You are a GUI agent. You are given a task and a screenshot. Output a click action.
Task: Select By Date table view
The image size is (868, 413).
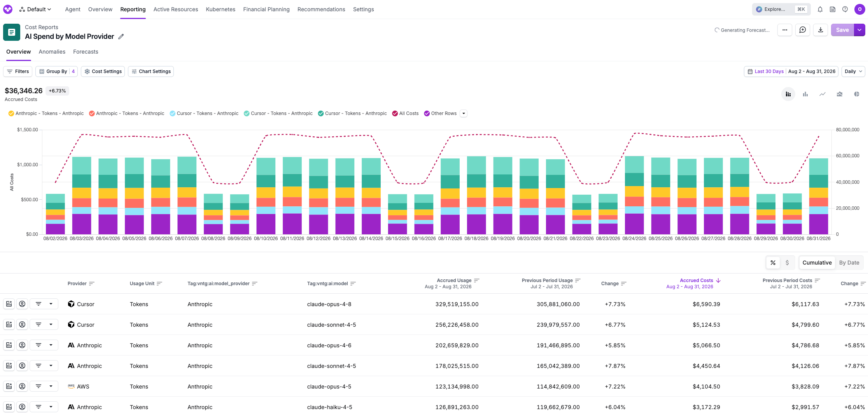click(849, 263)
